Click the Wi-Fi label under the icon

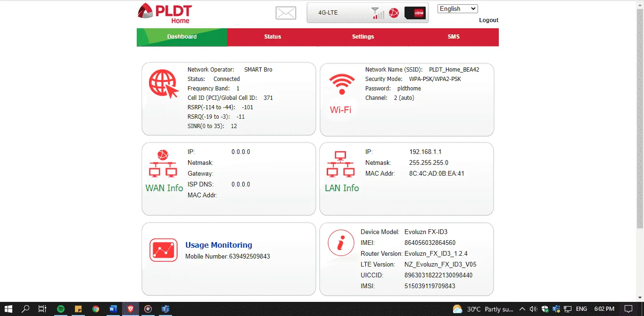[x=340, y=110]
